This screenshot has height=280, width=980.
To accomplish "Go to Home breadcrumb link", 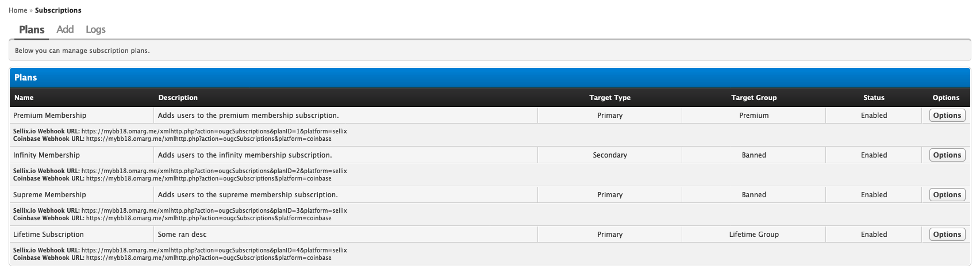I will (18, 10).
